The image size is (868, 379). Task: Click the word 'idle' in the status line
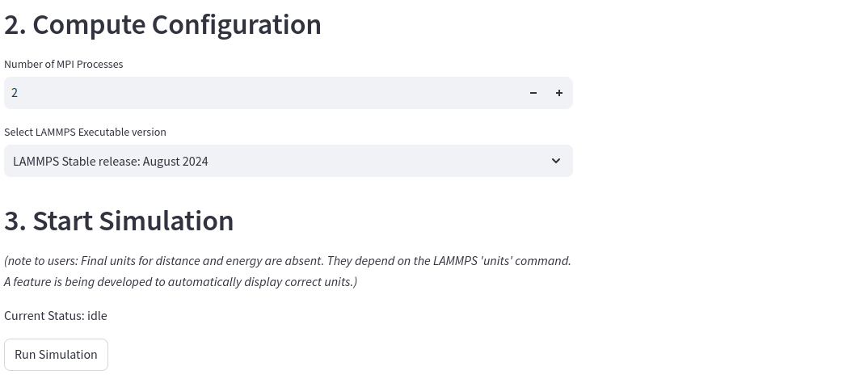pos(98,316)
